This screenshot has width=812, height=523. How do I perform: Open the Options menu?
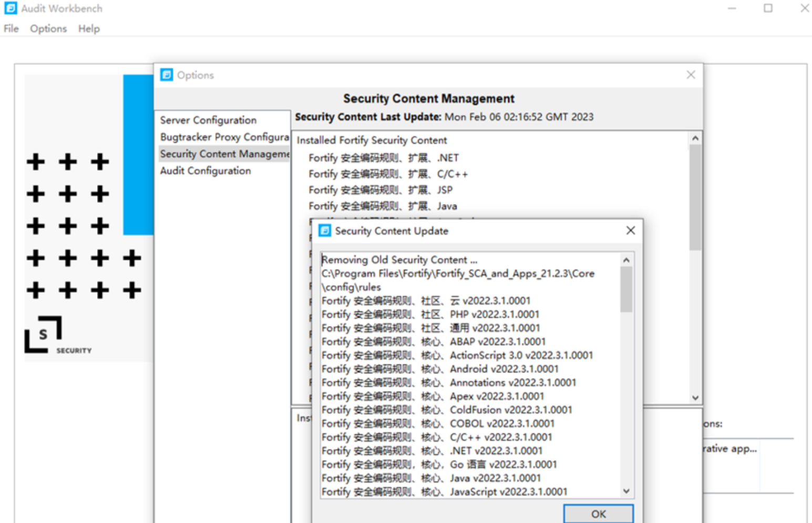[x=48, y=28]
